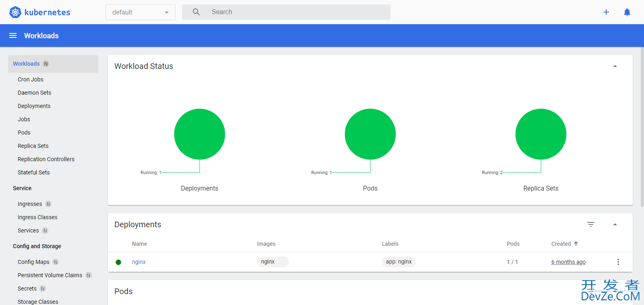This screenshot has height=305, width=644.
Task: Click the 'Running: 2' Replica Sets label
Action: click(x=492, y=172)
